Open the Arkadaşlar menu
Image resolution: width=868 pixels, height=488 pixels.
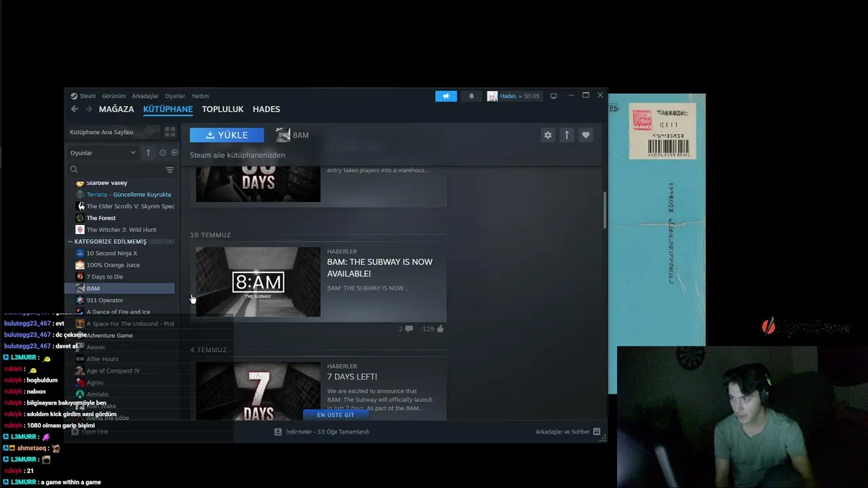[145, 96]
